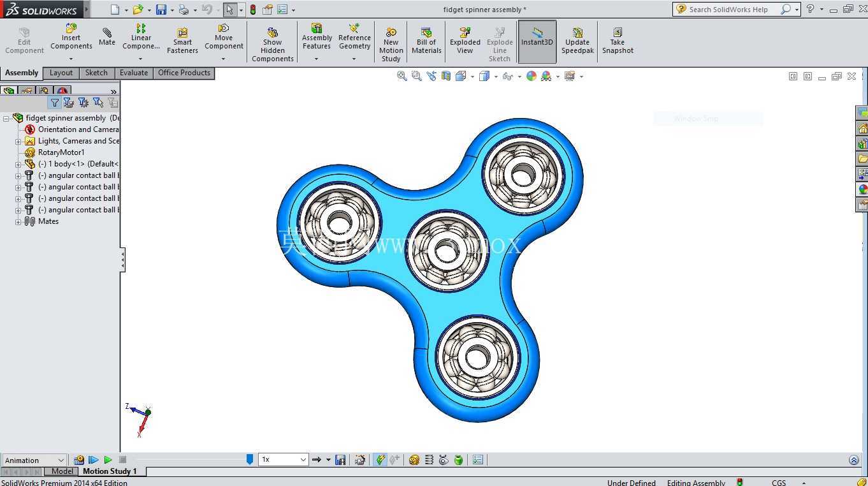The image size is (868, 486).
Task: Toggle Rebuild traffic light in top bar
Action: [x=253, y=10]
